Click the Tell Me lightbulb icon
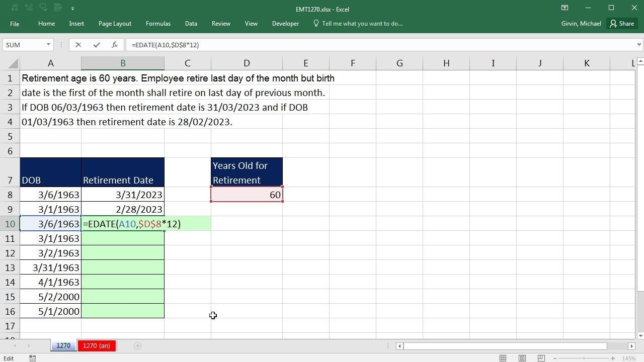Image resolution: width=644 pixels, height=362 pixels. (x=316, y=23)
